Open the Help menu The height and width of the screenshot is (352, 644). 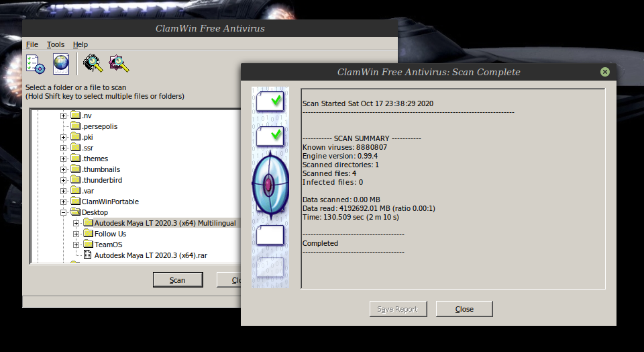[80, 44]
